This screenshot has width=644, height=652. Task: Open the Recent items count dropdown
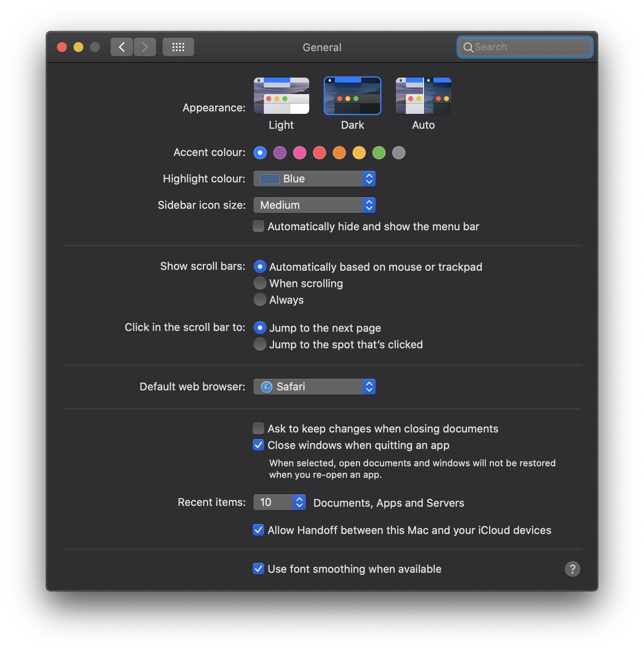tap(279, 502)
